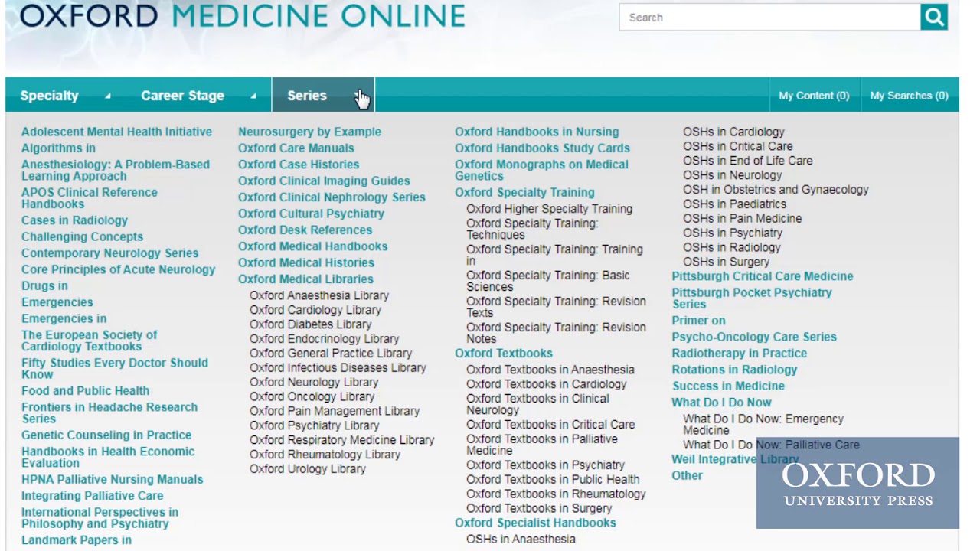Open Oxford Care Manuals
Viewport: 980px width, 551px height.
(296, 148)
